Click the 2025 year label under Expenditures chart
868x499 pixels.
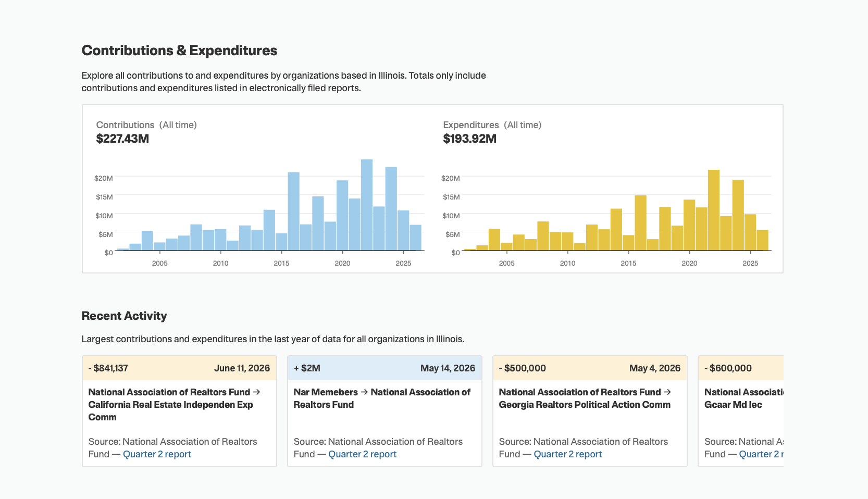point(750,263)
